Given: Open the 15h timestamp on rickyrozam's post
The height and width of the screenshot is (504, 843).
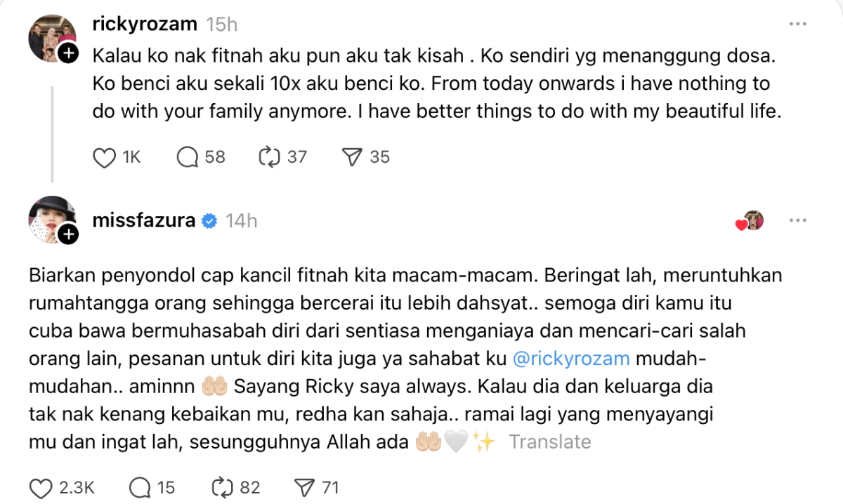Looking at the screenshot, I should pyautogui.click(x=221, y=25).
